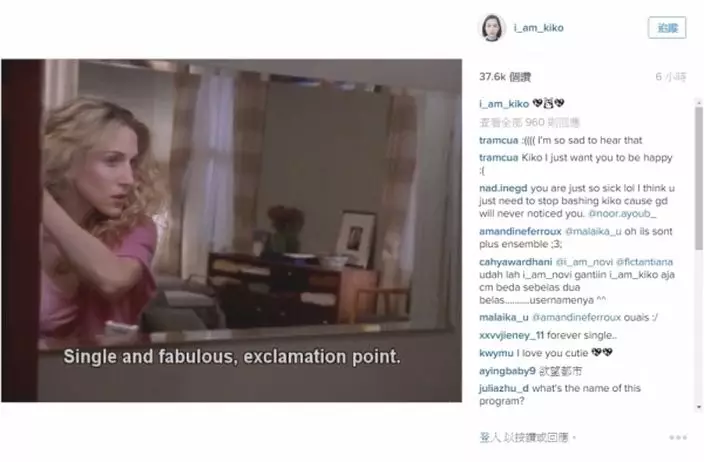Screen dimensions: 704x462
Task: Click the Single and fabulous post image
Action: [x=232, y=230]
